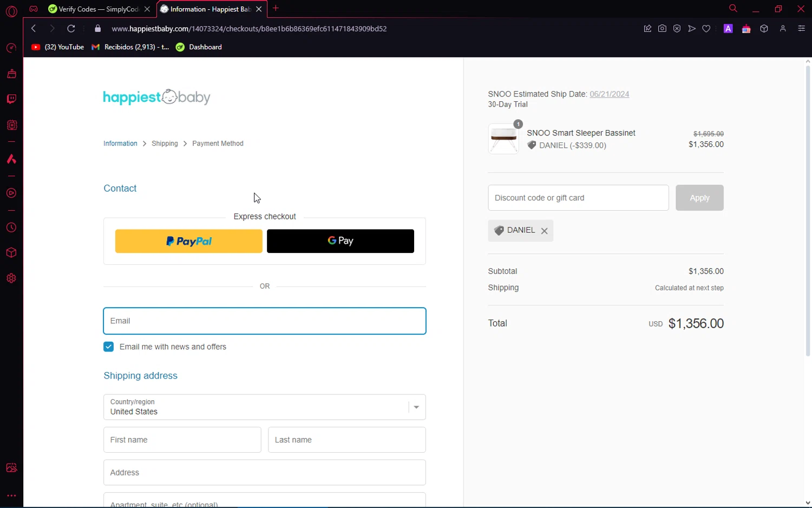Open the Player sidebar icon
Viewport: 812px width, 508px height.
11,193
